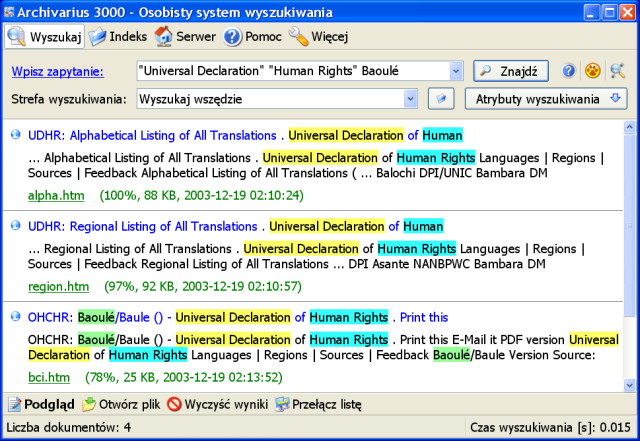Click the blue help question mark icon
The image size is (640, 441).
point(569,72)
